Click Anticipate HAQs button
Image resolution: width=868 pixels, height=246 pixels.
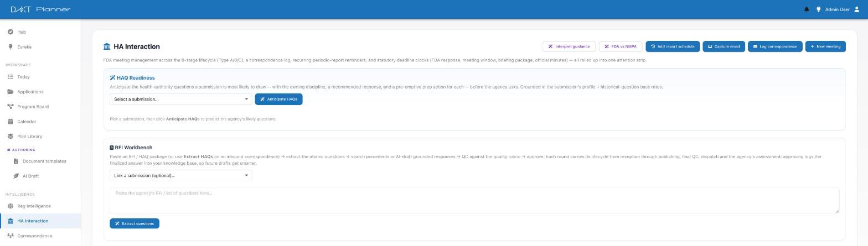coord(278,99)
